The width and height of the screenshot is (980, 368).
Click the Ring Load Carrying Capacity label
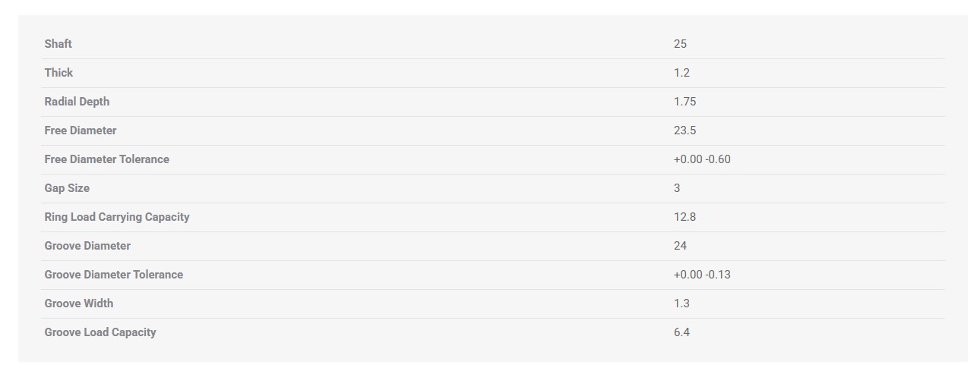pyautogui.click(x=117, y=217)
